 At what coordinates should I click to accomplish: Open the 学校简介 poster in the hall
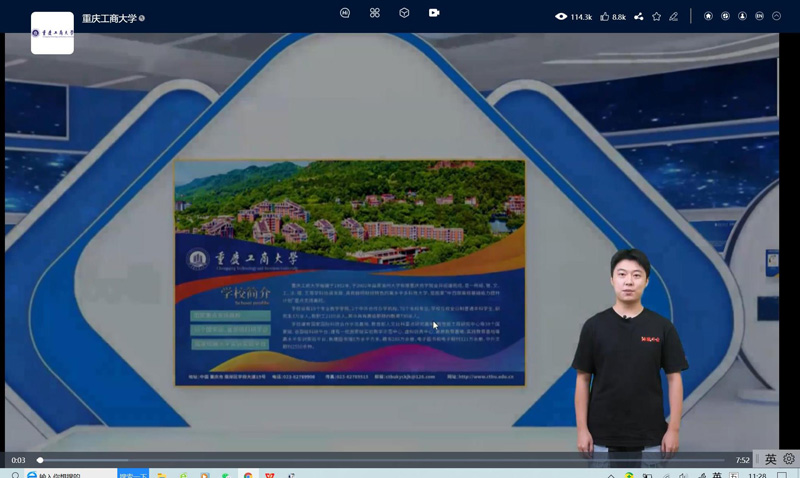coord(349,273)
